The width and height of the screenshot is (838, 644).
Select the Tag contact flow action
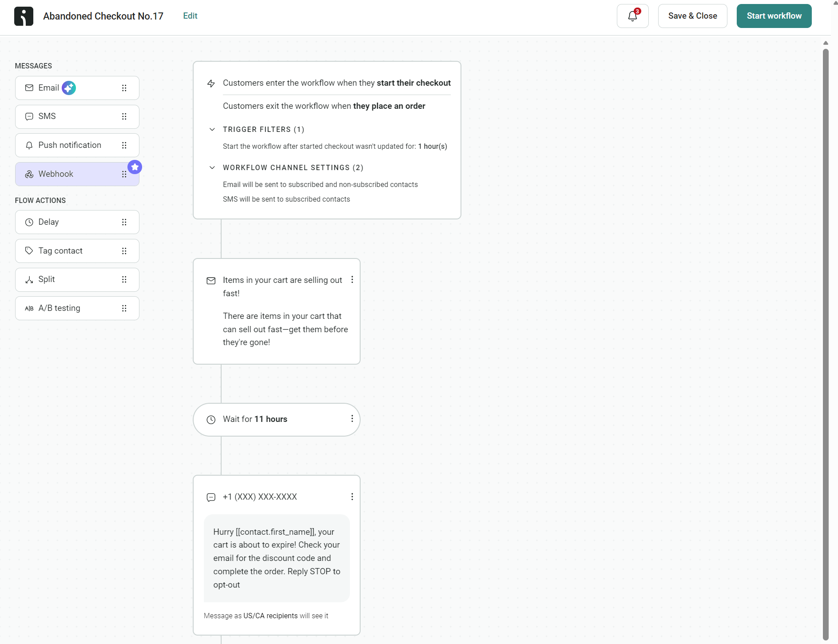pos(77,251)
